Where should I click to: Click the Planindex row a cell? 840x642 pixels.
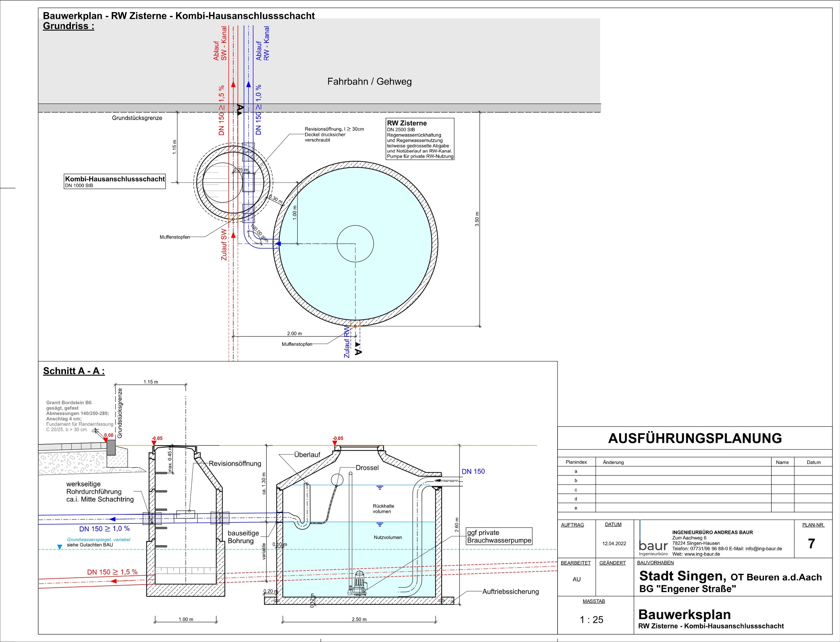pyautogui.click(x=576, y=471)
